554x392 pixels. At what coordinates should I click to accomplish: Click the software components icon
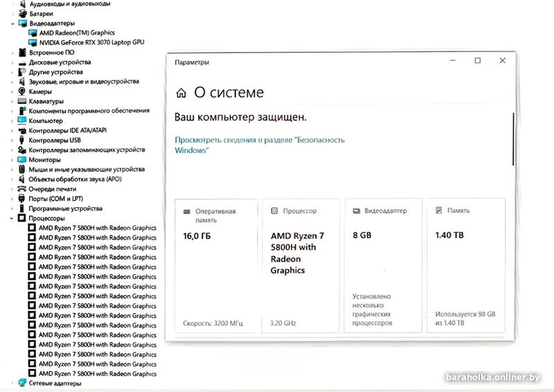[22, 111]
